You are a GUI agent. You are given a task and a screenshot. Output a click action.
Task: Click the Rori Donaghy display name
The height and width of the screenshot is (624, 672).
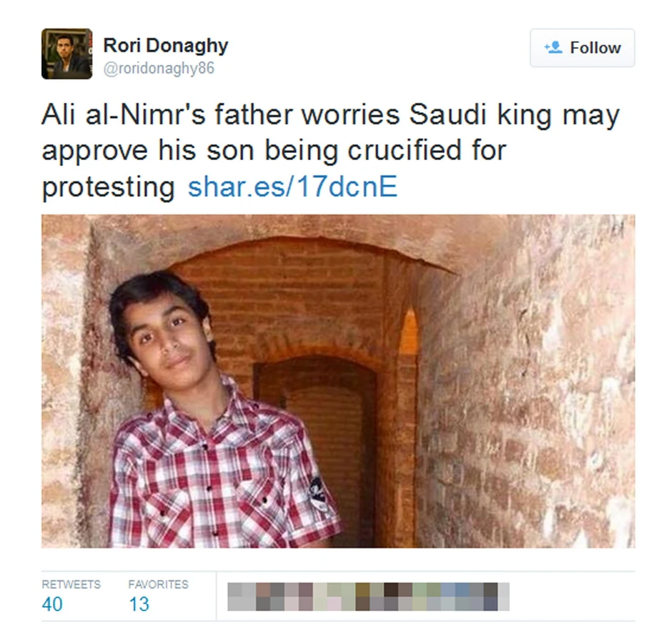click(x=166, y=46)
